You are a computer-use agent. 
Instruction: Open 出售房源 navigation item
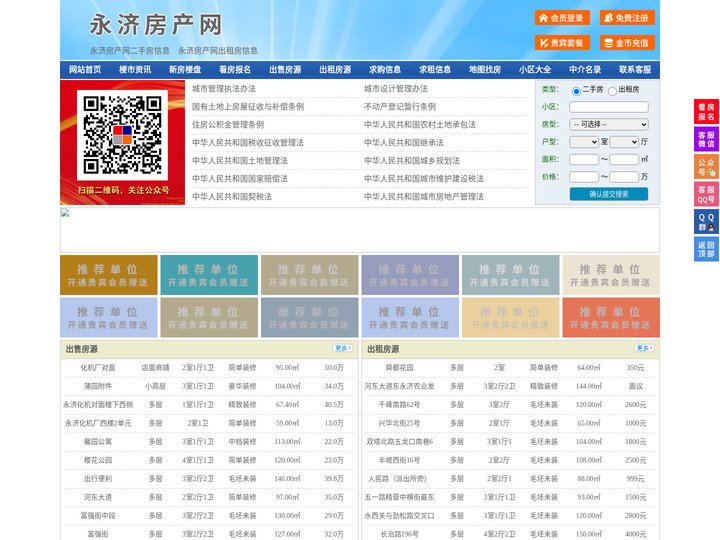click(285, 70)
